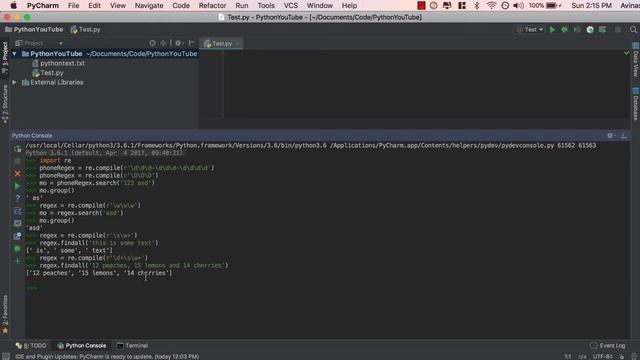Open console help question-mark icon
Screen dimensions: 640x360
(x=17, y=198)
